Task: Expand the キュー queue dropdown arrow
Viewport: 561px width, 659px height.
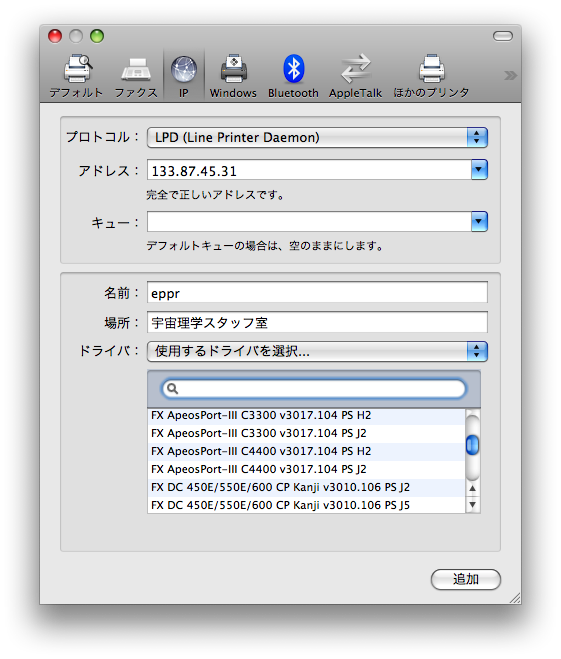Action: point(479,221)
